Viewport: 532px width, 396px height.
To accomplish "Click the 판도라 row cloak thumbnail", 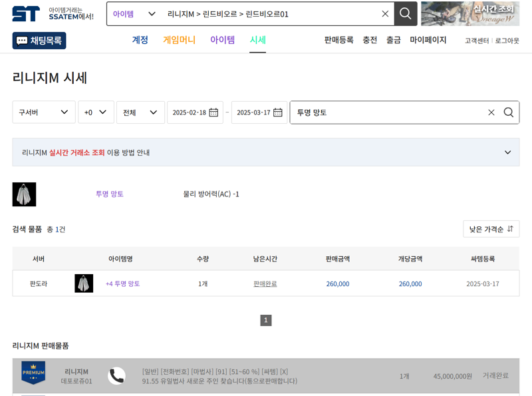I will pos(84,284).
